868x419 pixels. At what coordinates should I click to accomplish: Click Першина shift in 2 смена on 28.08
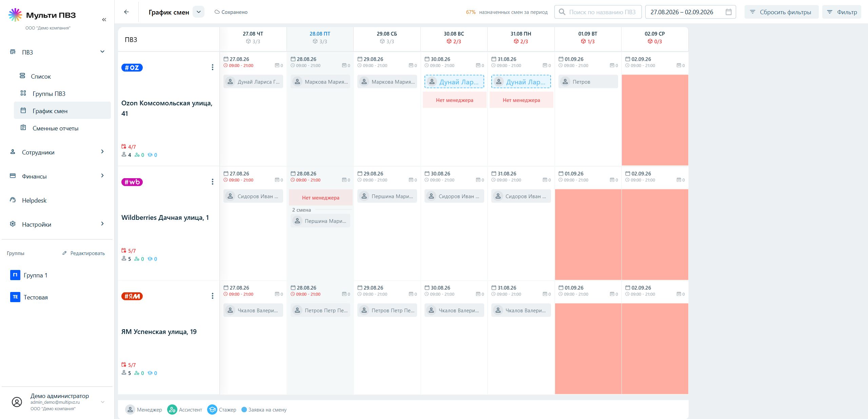[320, 221]
